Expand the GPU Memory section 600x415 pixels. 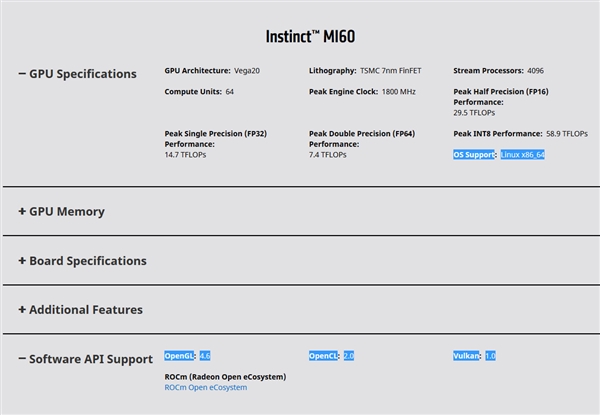coord(61,212)
